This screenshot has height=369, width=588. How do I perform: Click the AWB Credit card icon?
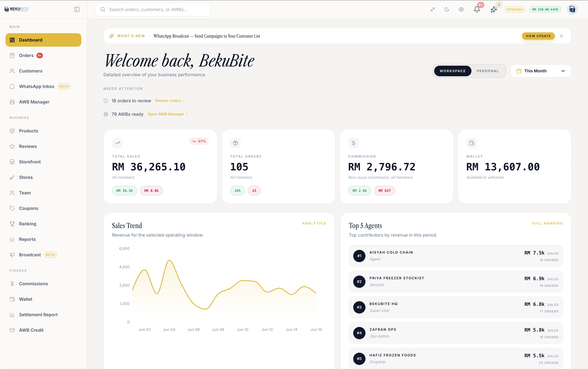coord(12,330)
